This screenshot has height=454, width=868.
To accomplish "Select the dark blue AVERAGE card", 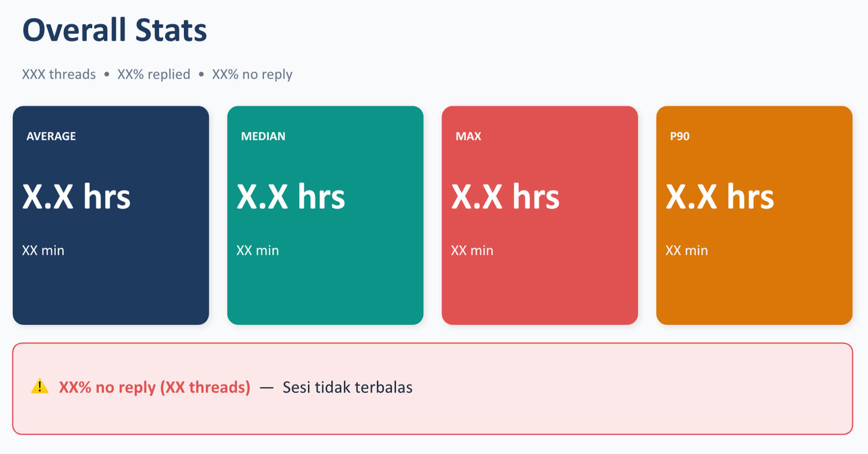I will pyautogui.click(x=111, y=215).
